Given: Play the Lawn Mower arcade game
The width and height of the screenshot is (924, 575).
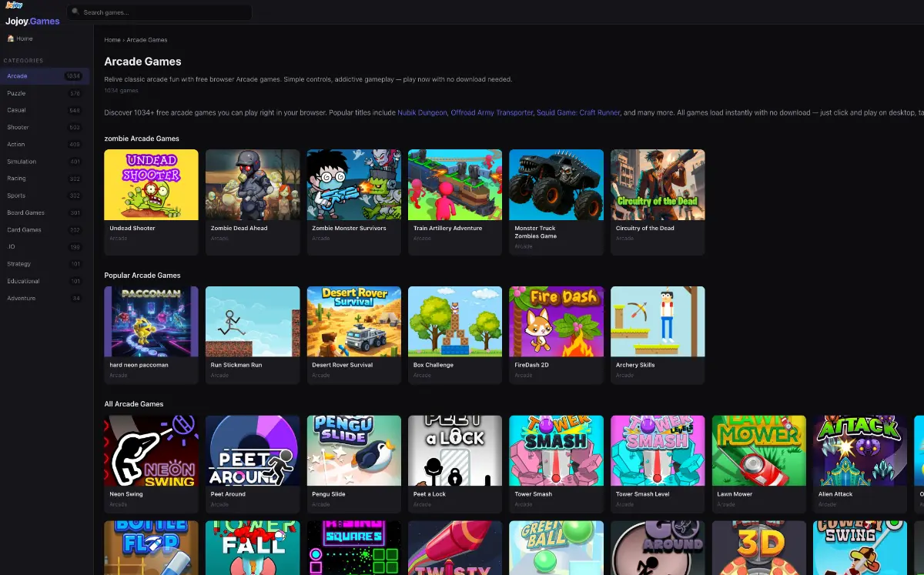Looking at the screenshot, I should coord(758,450).
